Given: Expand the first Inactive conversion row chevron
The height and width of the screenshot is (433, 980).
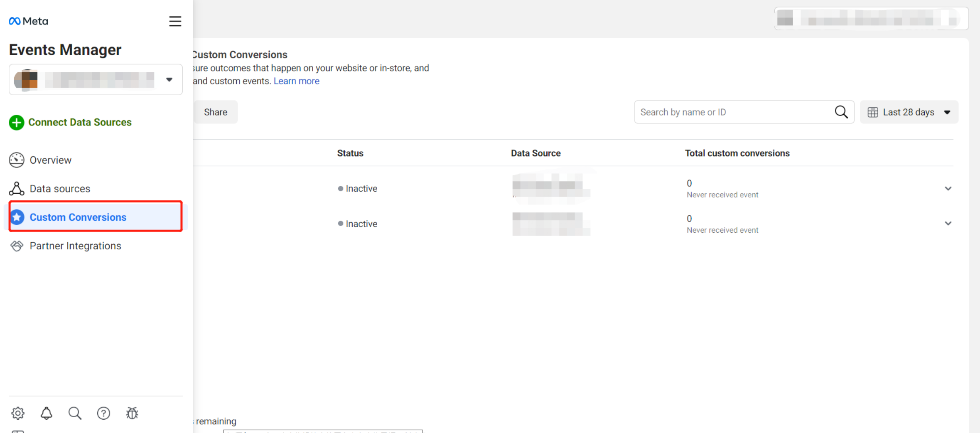Looking at the screenshot, I should [x=948, y=189].
